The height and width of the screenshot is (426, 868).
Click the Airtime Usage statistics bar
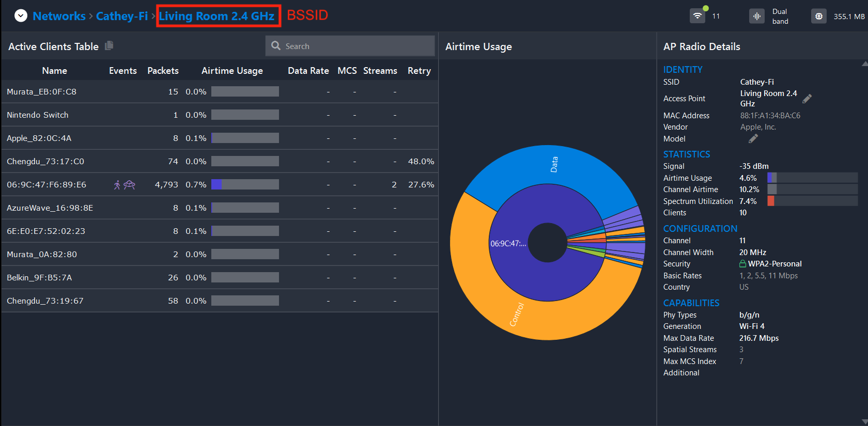coord(812,178)
